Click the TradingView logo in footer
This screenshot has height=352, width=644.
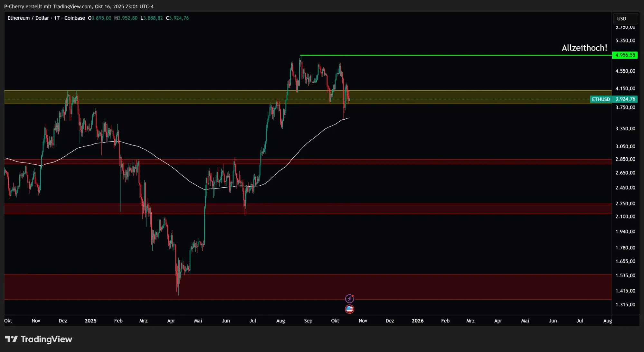(x=39, y=339)
